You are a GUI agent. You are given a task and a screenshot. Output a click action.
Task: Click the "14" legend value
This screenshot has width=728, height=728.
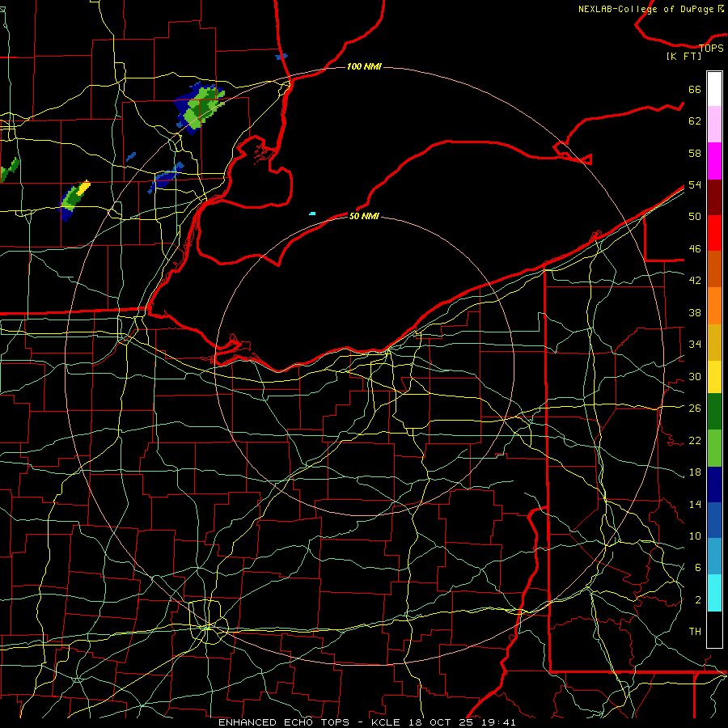[x=695, y=504]
